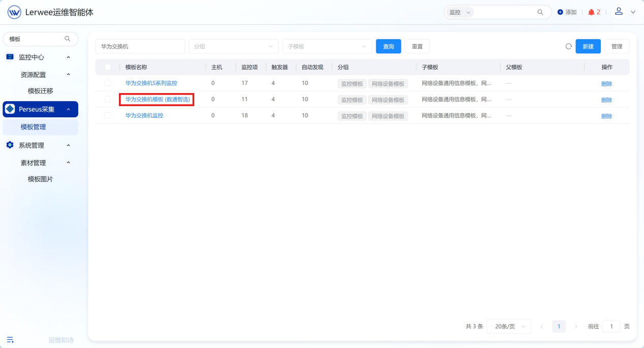Click the 运维如诗 text at sidebar bottom
The image size is (644, 348).
pyautogui.click(x=61, y=340)
